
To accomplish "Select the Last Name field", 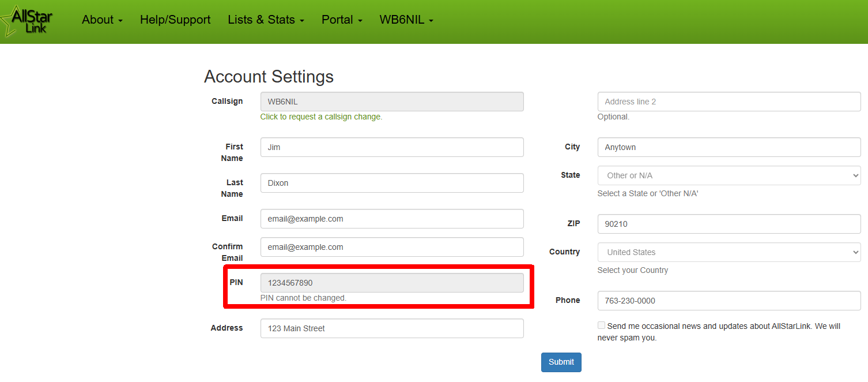I will click(392, 183).
